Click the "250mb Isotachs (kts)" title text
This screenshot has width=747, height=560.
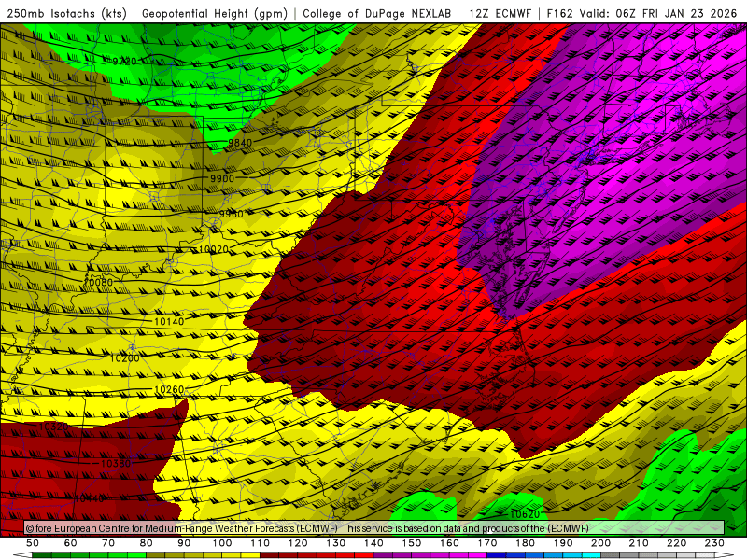click(x=67, y=13)
